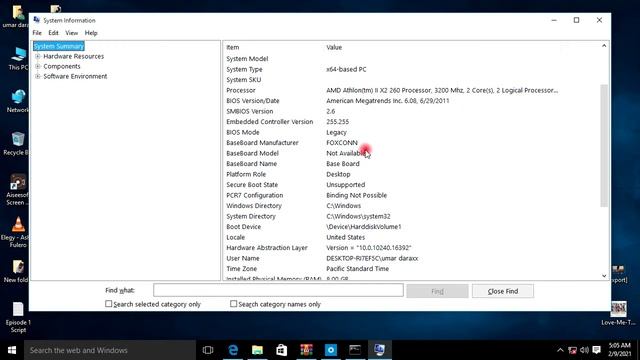Viewport: 640px width, 360px height.
Task: Select System Summary in the tree
Action: coord(59,46)
